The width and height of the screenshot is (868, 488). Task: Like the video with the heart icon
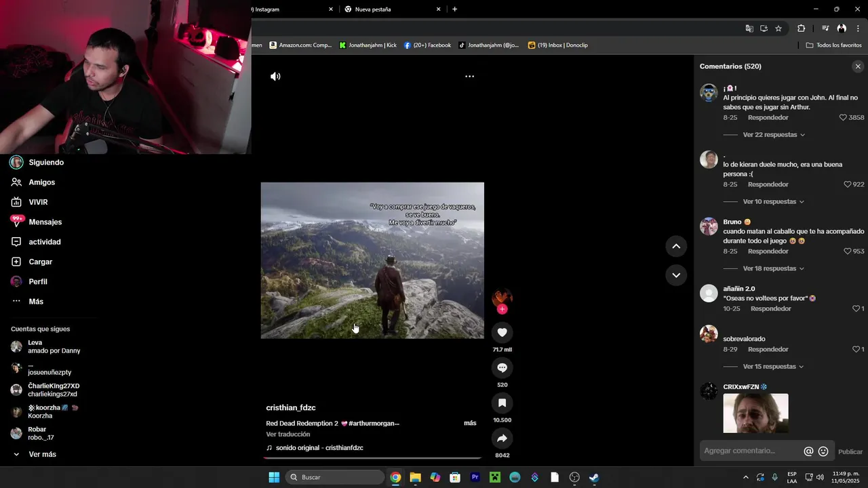click(502, 332)
